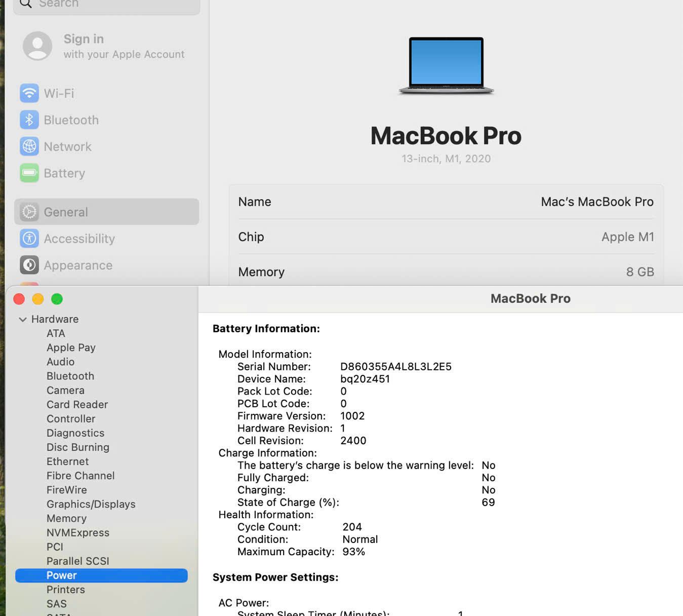Click the green zoom button of System Information
Screen dimensions: 683x616
57,299
